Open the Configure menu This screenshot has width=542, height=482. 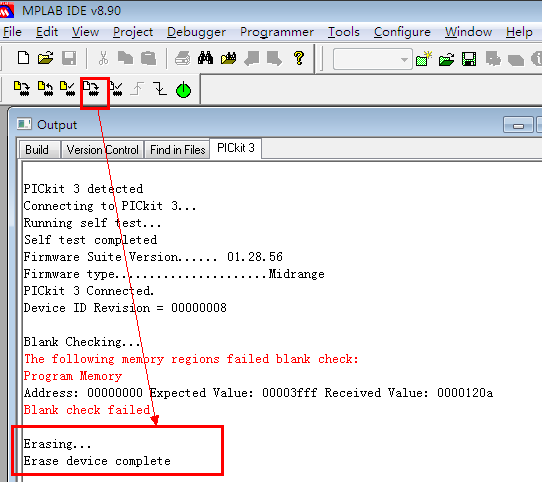[x=402, y=32]
